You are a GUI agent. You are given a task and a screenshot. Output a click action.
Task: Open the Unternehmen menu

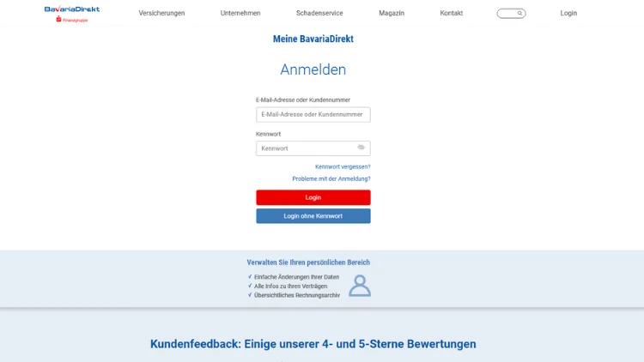240,13
